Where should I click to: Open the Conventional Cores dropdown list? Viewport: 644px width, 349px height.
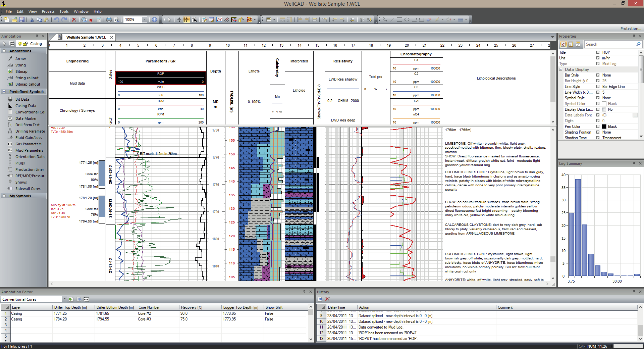(x=64, y=299)
